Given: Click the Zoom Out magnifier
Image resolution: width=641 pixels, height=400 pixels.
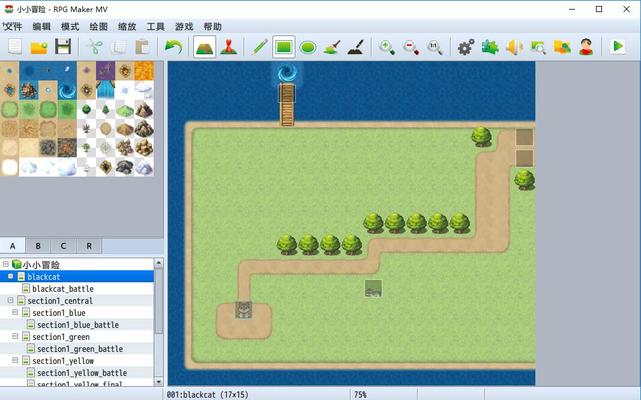Looking at the screenshot, I should [411, 47].
